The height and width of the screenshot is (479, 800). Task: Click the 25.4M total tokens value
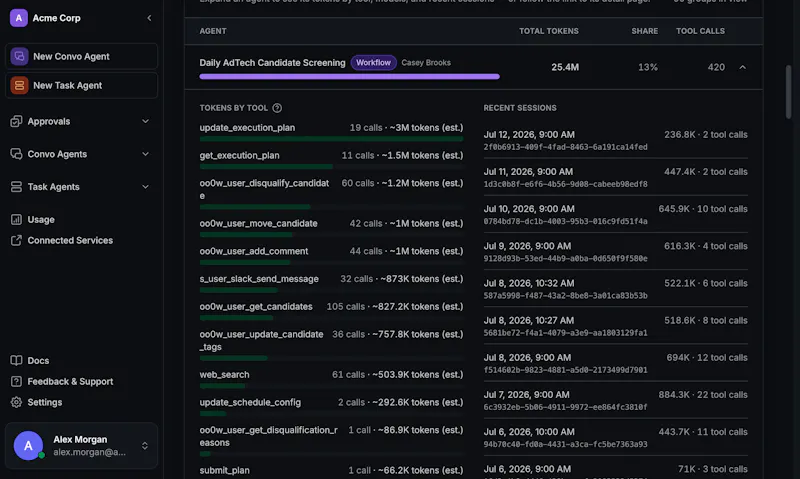(x=565, y=67)
